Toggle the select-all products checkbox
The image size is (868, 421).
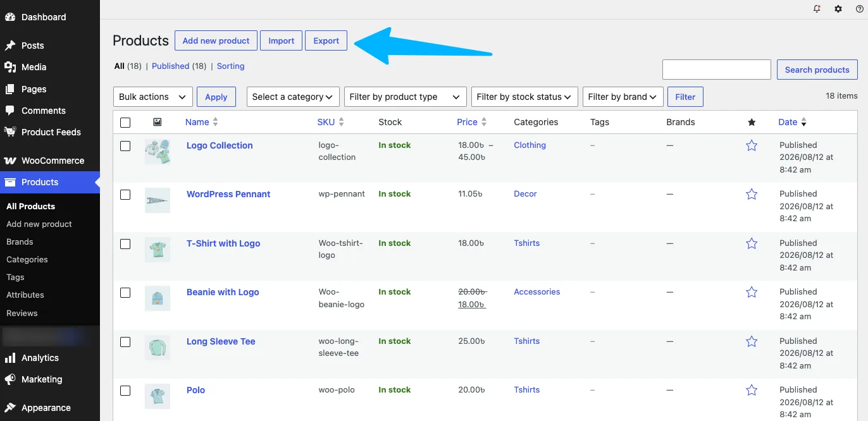[125, 123]
